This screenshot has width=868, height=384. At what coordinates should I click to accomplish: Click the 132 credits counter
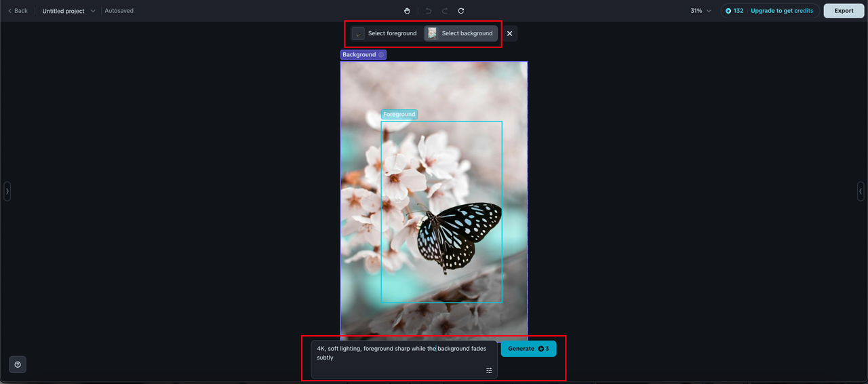pos(734,11)
